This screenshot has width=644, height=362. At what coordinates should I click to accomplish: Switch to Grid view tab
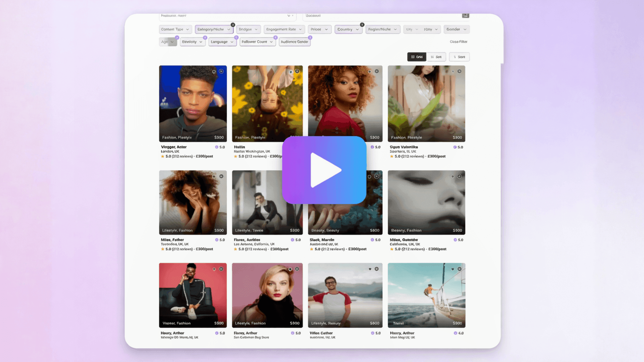[x=416, y=57]
